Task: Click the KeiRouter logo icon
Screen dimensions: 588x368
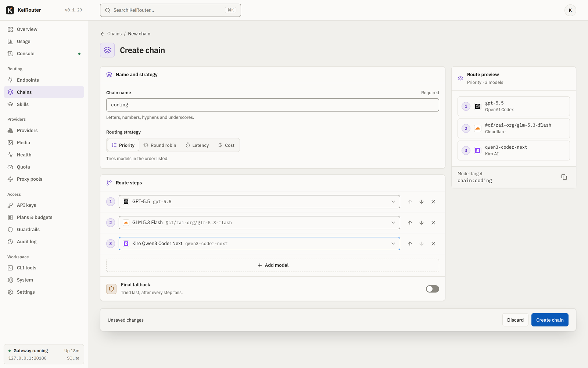Action: (x=10, y=10)
